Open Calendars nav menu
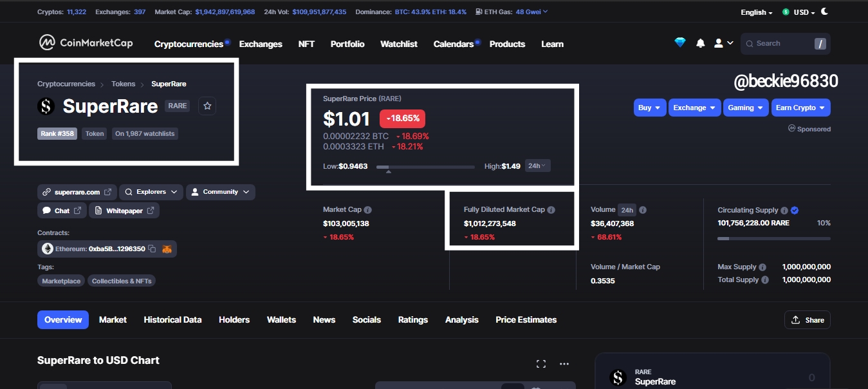Image resolution: width=868 pixels, height=389 pixels. pos(454,44)
